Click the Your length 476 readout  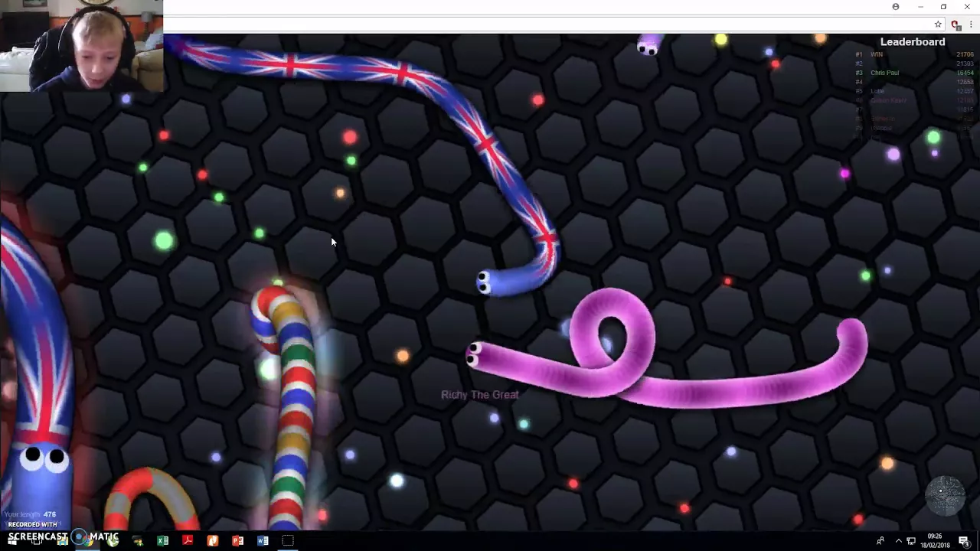29,514
